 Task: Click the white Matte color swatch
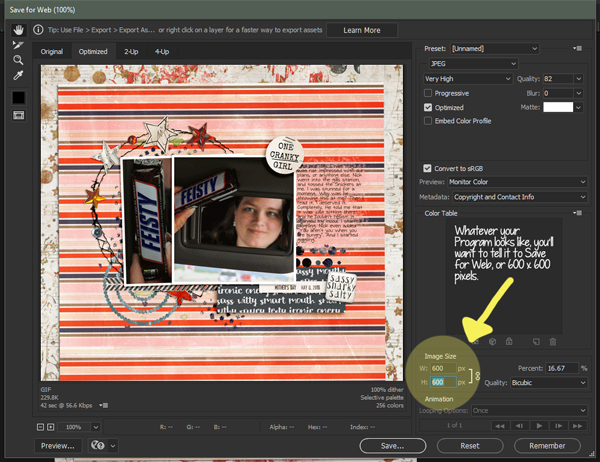[558, 107]
